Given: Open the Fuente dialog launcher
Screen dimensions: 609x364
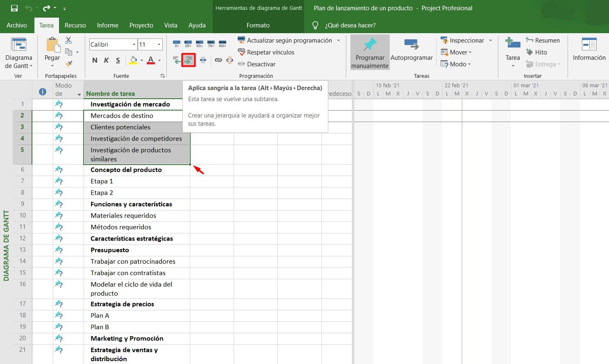Looking at the screenshot, I should coord(163,76).
